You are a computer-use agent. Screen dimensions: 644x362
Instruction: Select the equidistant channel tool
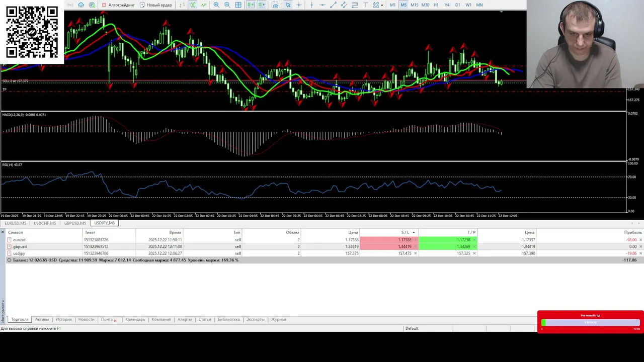(344, 5)
